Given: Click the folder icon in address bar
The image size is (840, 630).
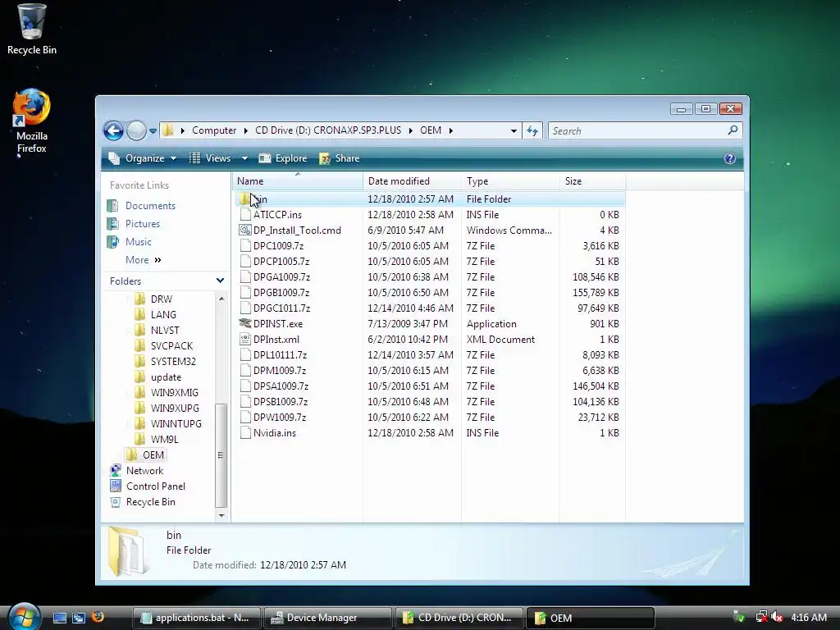Looking at the screenshot, I should pos(168,130).
